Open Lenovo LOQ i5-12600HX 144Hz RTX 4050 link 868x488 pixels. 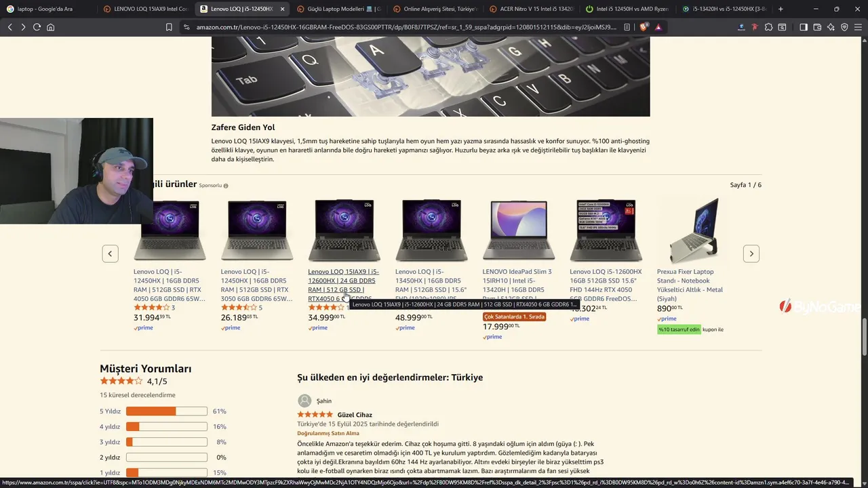pos(606,285)
